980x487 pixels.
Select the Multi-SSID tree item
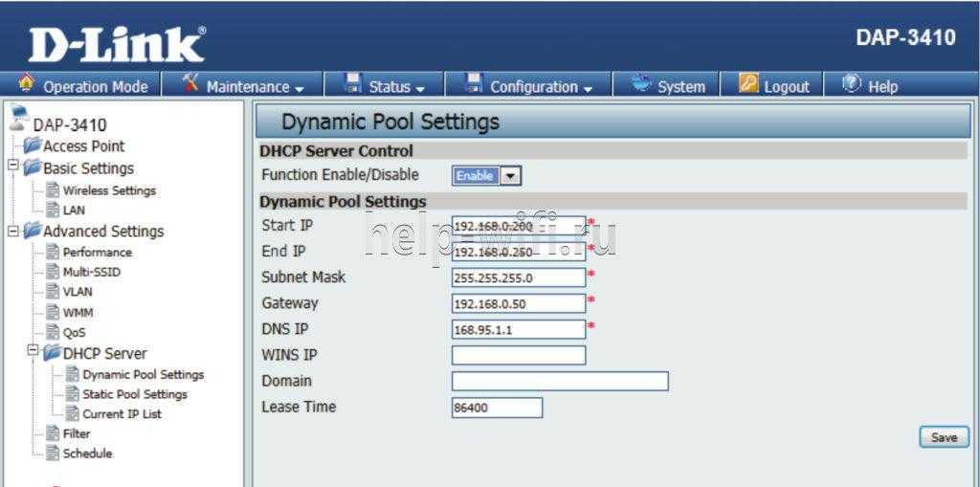coord(91,272)
